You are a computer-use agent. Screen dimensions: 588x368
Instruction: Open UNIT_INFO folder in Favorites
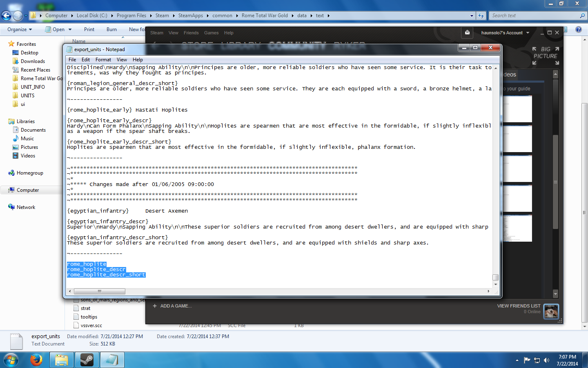(33, 87)
